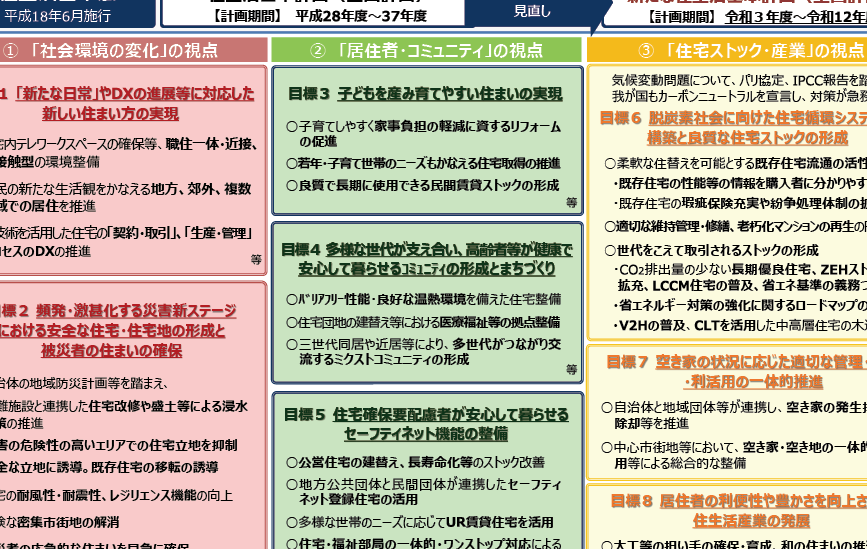Select the 若年・子育て世帯 住宅取得の推進 bullet
The height and width of the screenshot is (549, 867).
pyautogui.click(x=423, y=162)
